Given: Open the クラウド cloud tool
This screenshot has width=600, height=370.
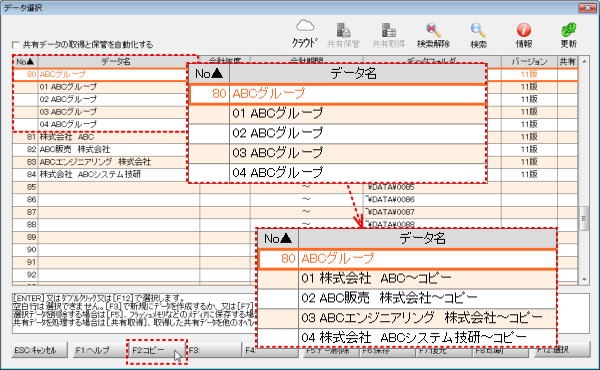Looking at the screenshot, I should click(x=305, y=34).
